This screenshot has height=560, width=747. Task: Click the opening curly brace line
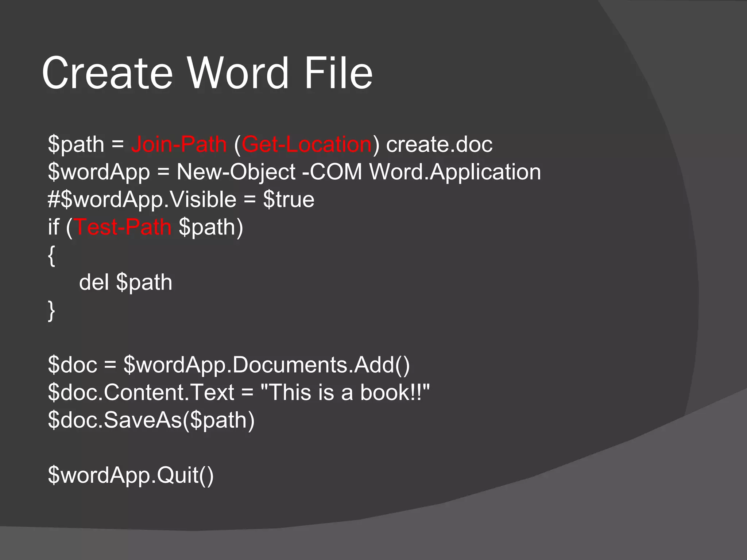[51, 256]
